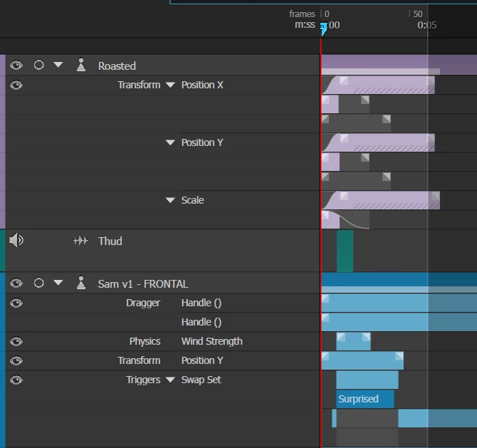Click the waveform icon next to Thud
Image resolution: width=477 pixels, height=448 pixels.
click(x=80, y=241)
